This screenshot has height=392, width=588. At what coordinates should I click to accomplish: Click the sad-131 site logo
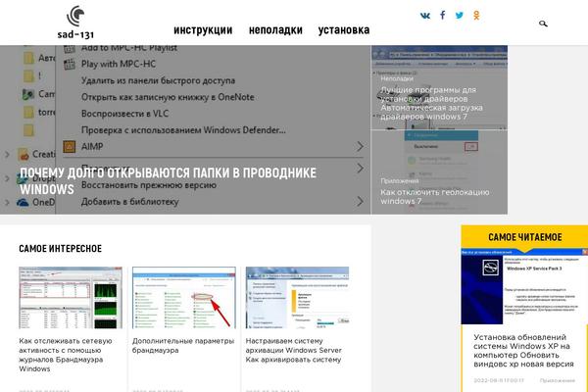pos(75,23)
